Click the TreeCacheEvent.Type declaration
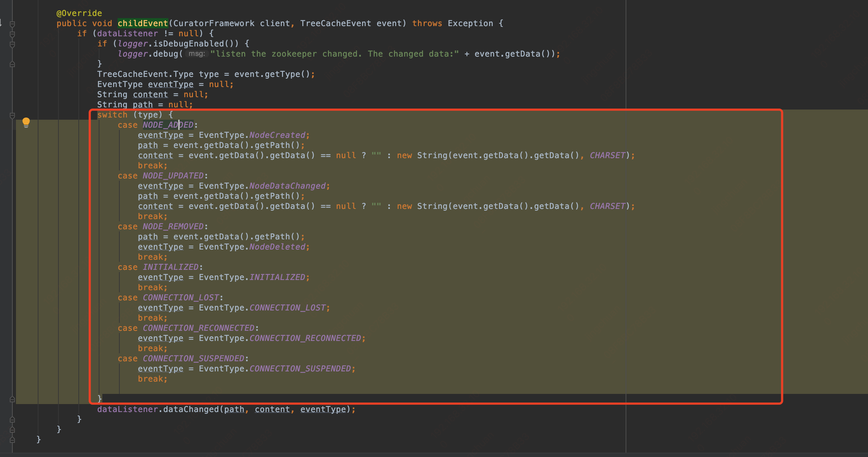 (x=145, y=74)
